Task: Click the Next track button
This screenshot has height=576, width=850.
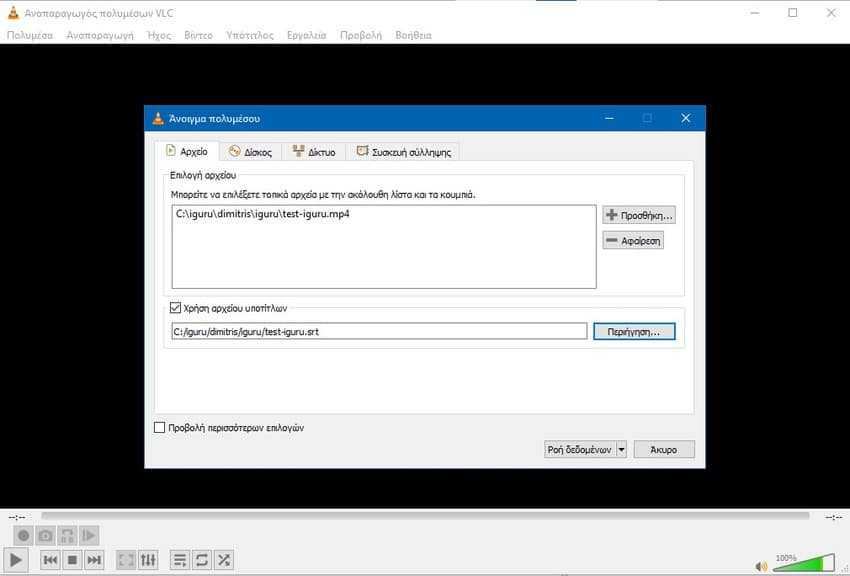Action: click(94, 559)
